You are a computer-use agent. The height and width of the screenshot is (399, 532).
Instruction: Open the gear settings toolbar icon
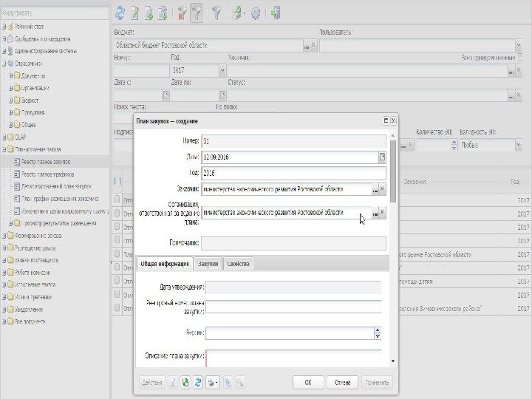tap(256, 13)
